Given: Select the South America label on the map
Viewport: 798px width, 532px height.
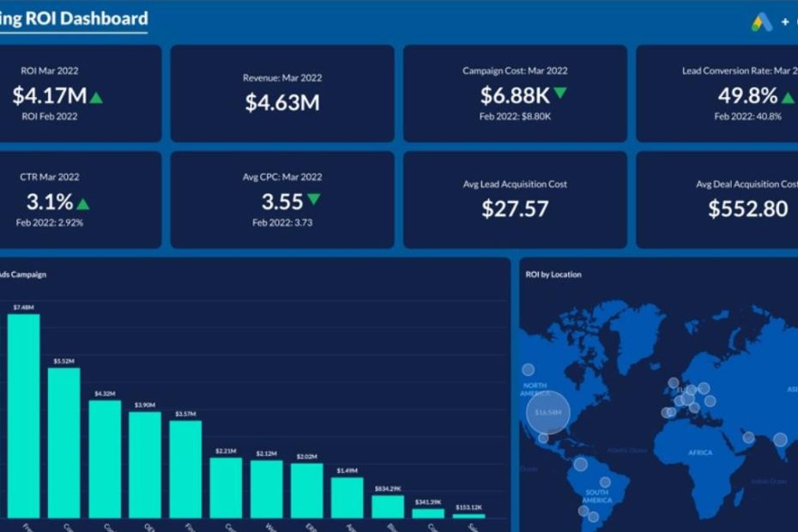Looking at the screenshot, I should click(x=596, y=496).
